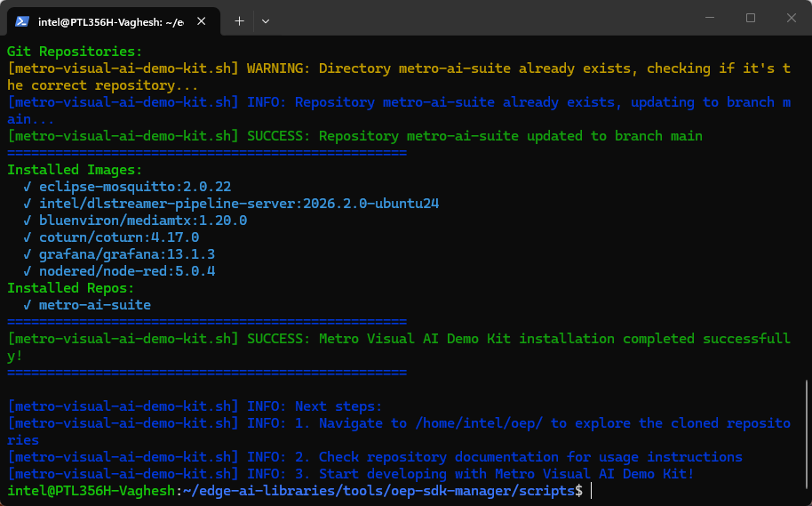Click SUCCESS repository updated to branch main line

tap(355, 136)
